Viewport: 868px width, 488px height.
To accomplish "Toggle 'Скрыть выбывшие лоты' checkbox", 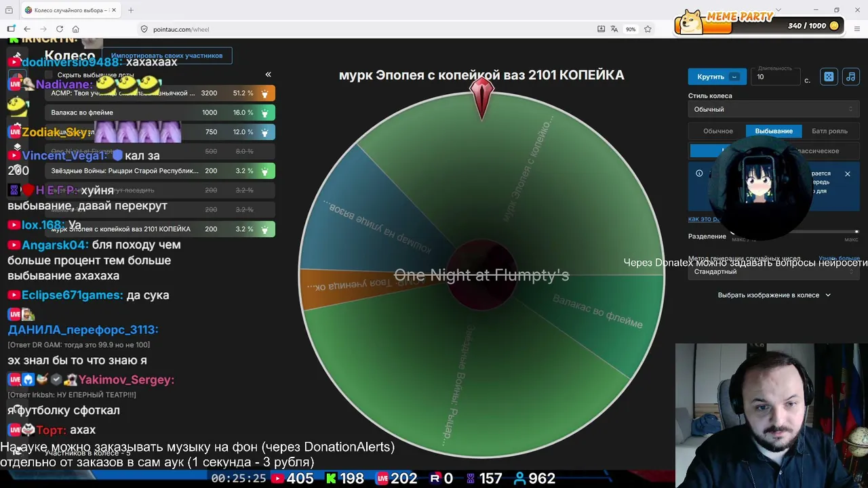I will click(49, 75).
